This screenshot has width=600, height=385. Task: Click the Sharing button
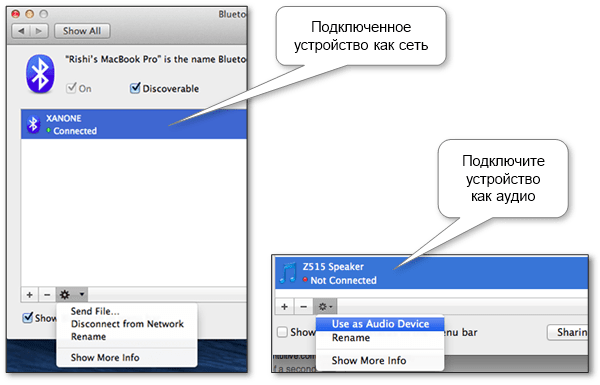pos(568,332)
